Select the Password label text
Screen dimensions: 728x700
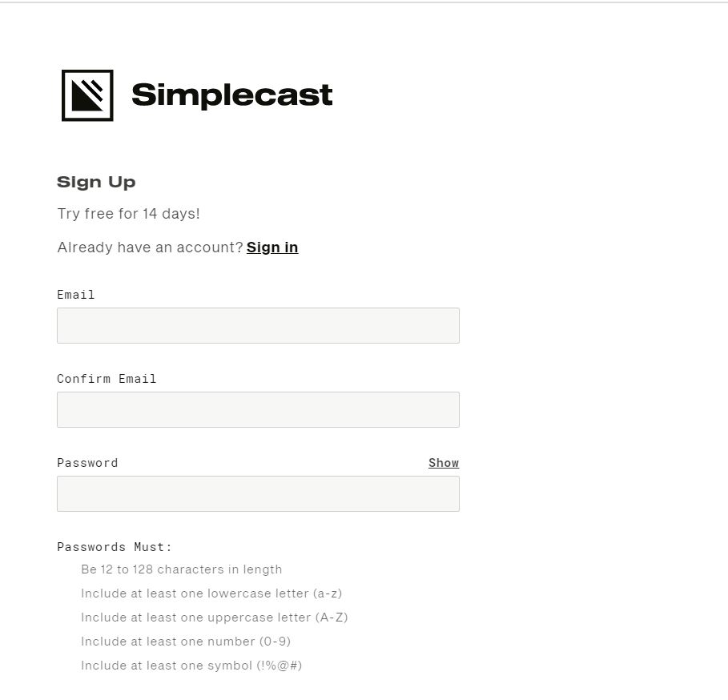[x=87, y=463]
